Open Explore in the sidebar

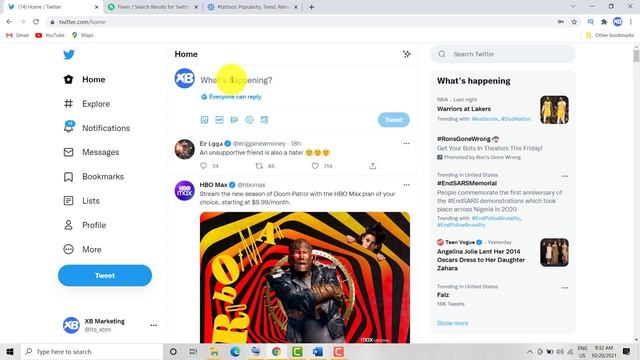tap(87, 104)
